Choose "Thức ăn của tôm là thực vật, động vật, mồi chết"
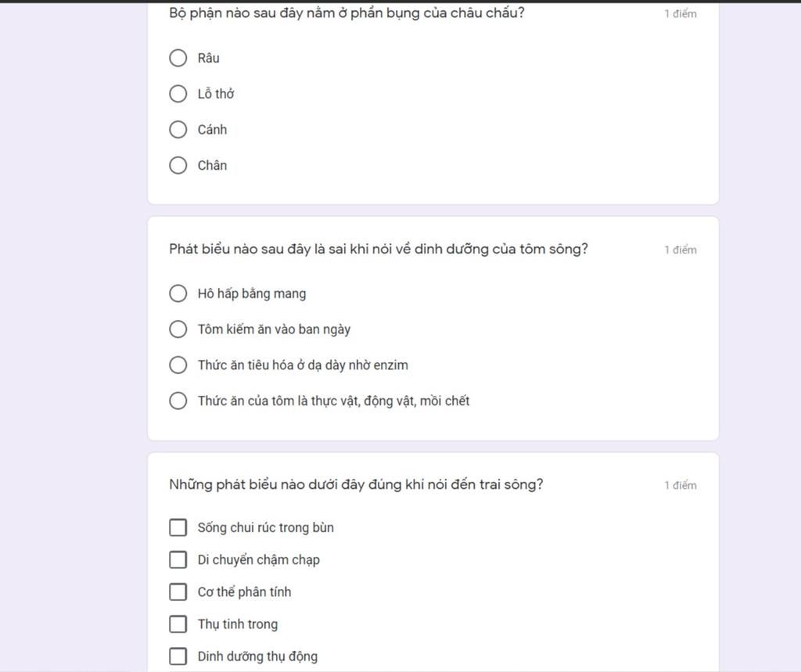801x672 pixels. [178, 401]
